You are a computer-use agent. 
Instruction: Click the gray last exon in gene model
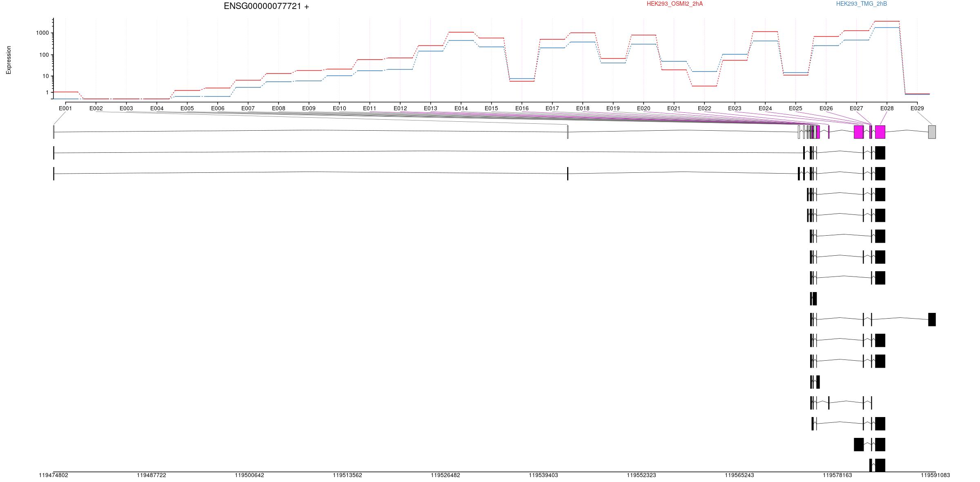pyautogui.click(x=932, y=132)
